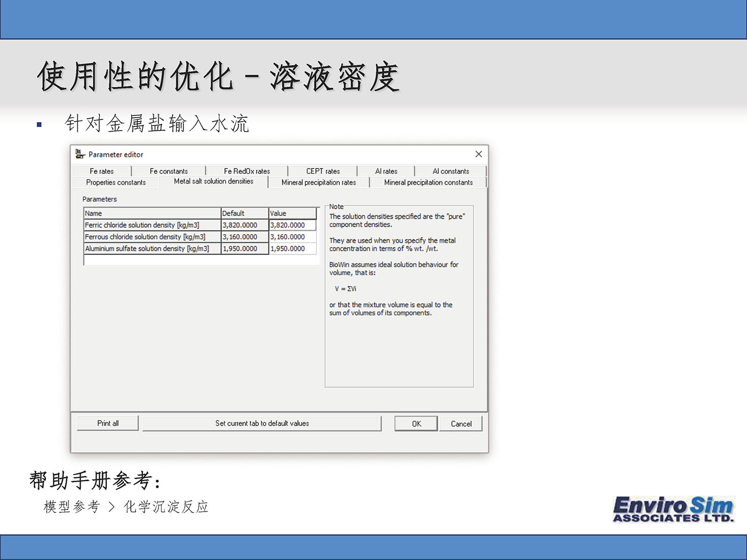Select the Fe RedOx rates tab
Viewport: 747px width, 560px height.
(247, 171)
